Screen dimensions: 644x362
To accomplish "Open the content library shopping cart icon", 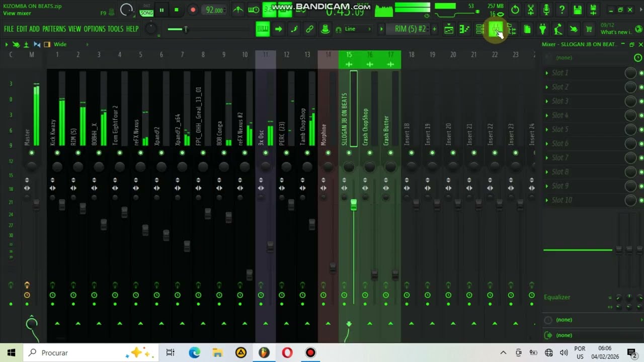I will tap(589, 30).
